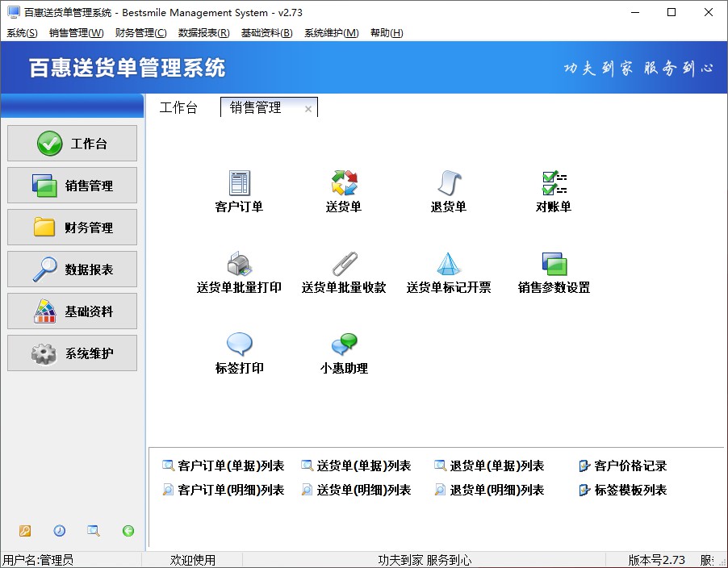Open the 财务管理(C) menu

point(140,33)
